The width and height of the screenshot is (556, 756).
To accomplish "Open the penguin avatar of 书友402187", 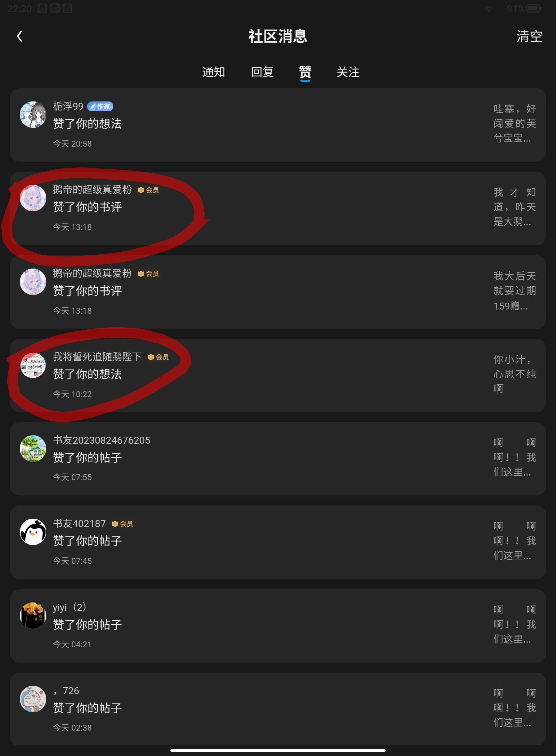I will coord(33,532).
